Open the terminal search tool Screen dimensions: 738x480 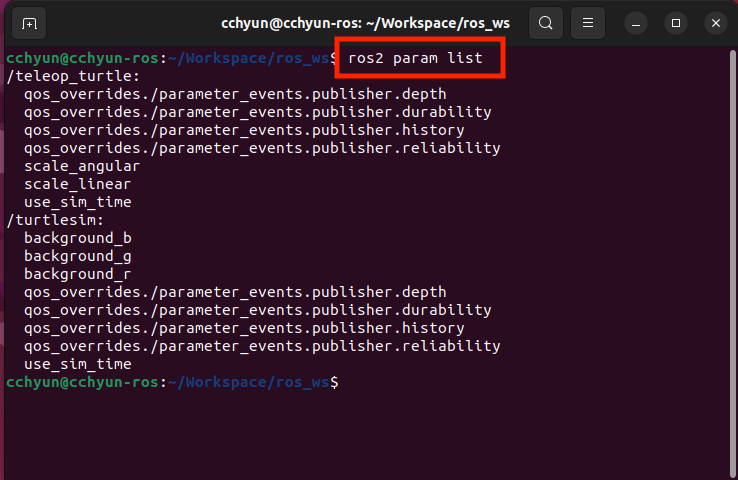(545, 23)
